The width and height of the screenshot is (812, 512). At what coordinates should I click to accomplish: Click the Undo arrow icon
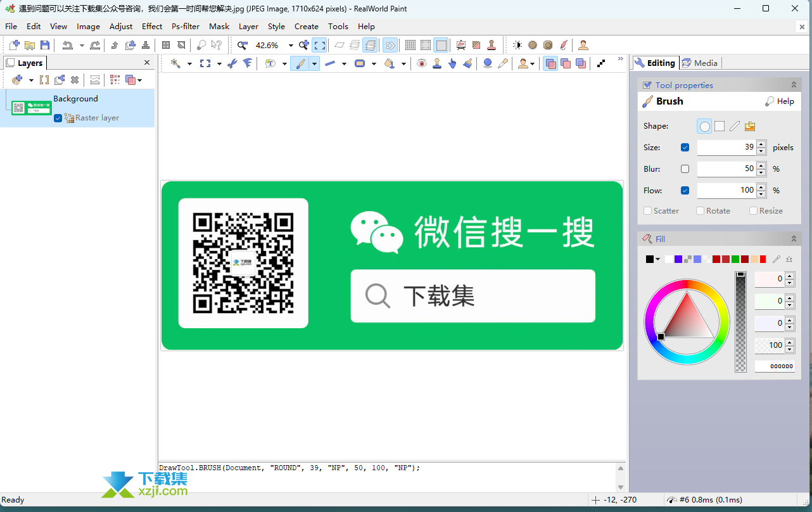(x=67, y=45)
